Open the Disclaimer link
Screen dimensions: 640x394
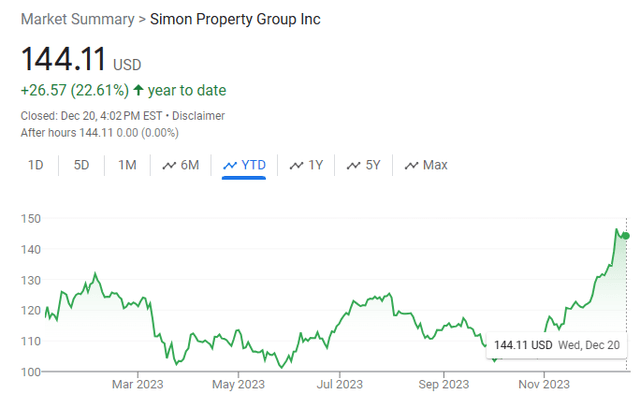pos(198,116)
